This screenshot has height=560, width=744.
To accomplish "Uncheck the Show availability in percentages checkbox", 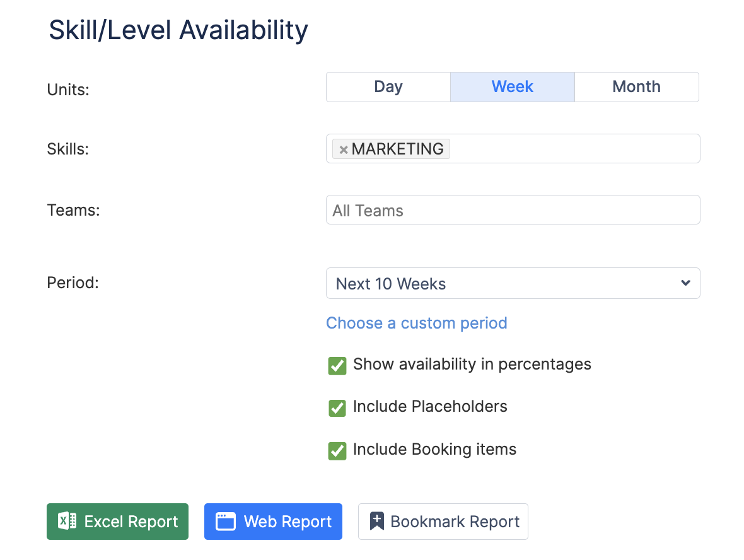I will pyautogui.click(x=337, y=366).
